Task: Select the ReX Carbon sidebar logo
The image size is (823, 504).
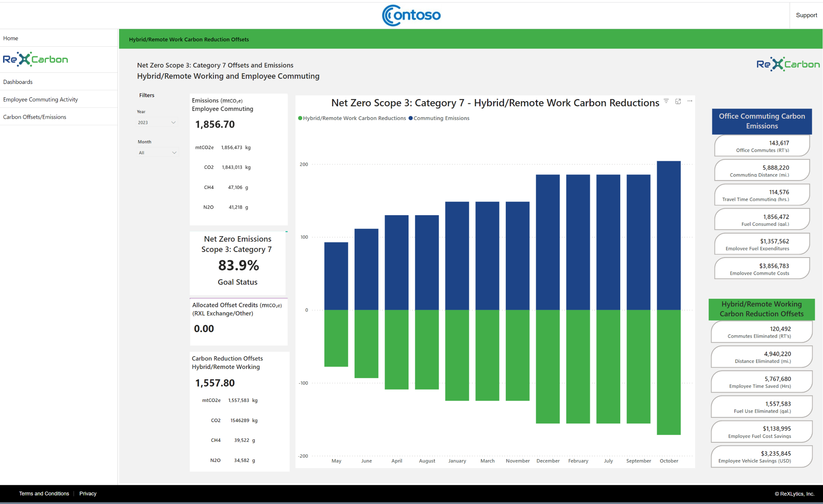Action: (x=36, y=59)
